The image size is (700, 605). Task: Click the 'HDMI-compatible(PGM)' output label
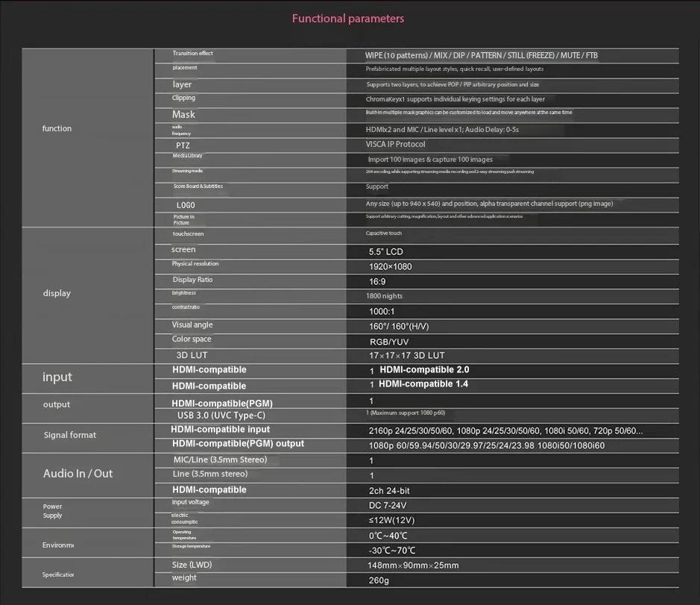pos(222,404)
